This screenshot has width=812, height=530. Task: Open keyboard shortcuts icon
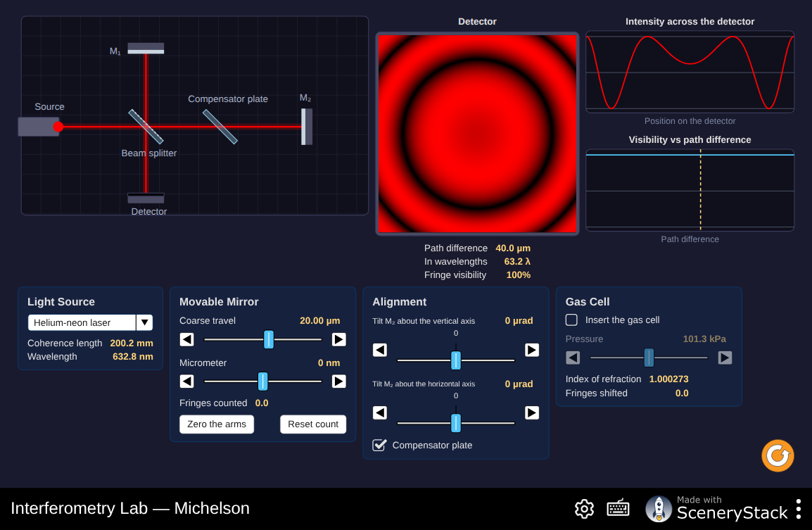(618, 508)
